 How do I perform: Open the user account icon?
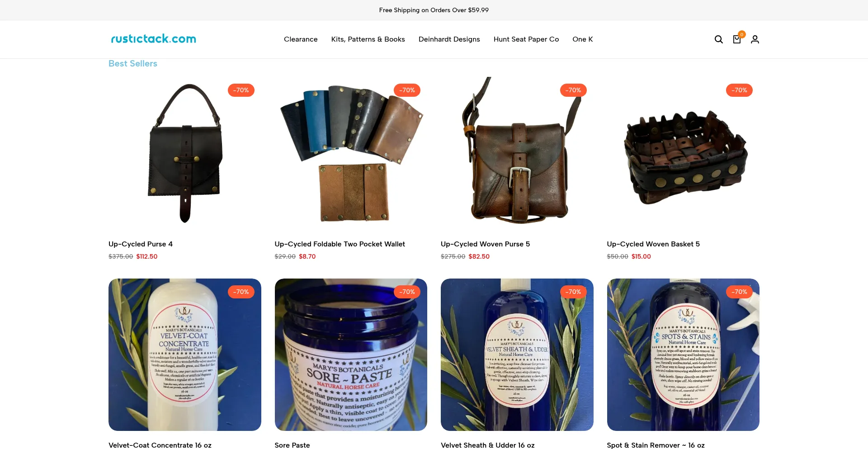click(x=755, y=39)
